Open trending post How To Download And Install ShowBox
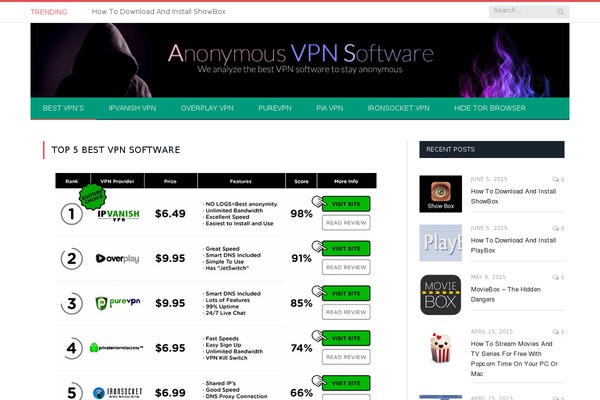The height and width of the screenshot is (400, 600). (158, 12)
